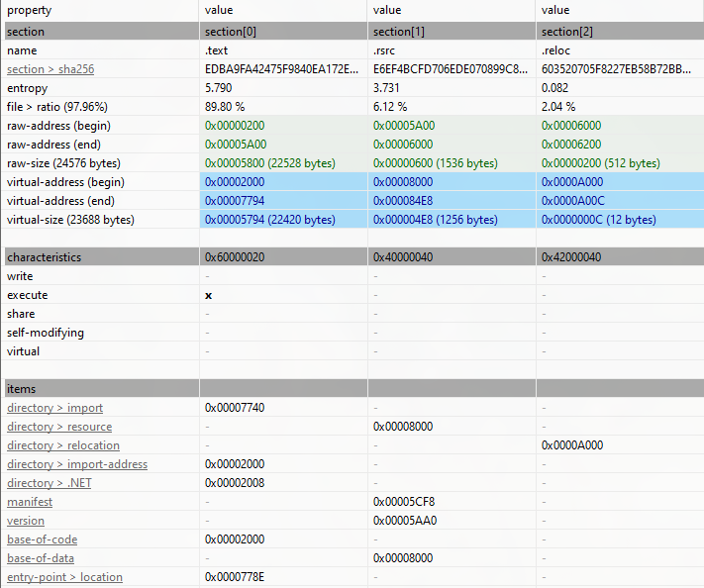Open the directory > .NET link
The width and height of the screenshot is (704, 588).
coord(50,483)
